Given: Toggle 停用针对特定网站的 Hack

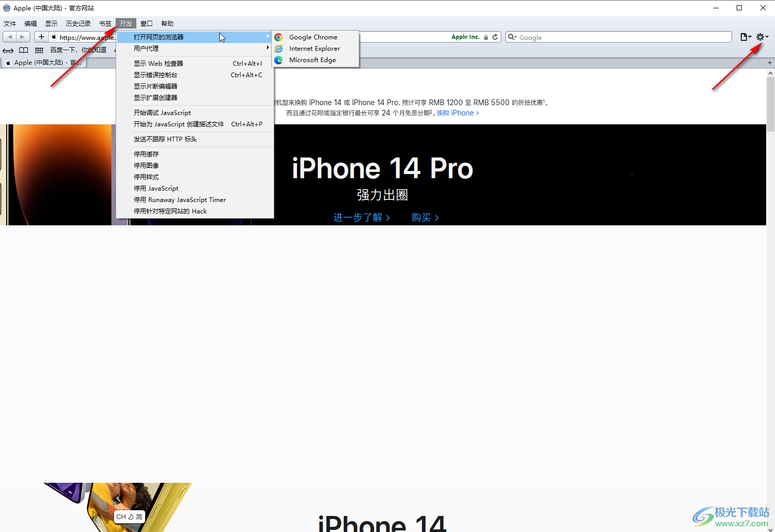Looking at the screenshot, I should pyautogui.click(x=194, y=211).
